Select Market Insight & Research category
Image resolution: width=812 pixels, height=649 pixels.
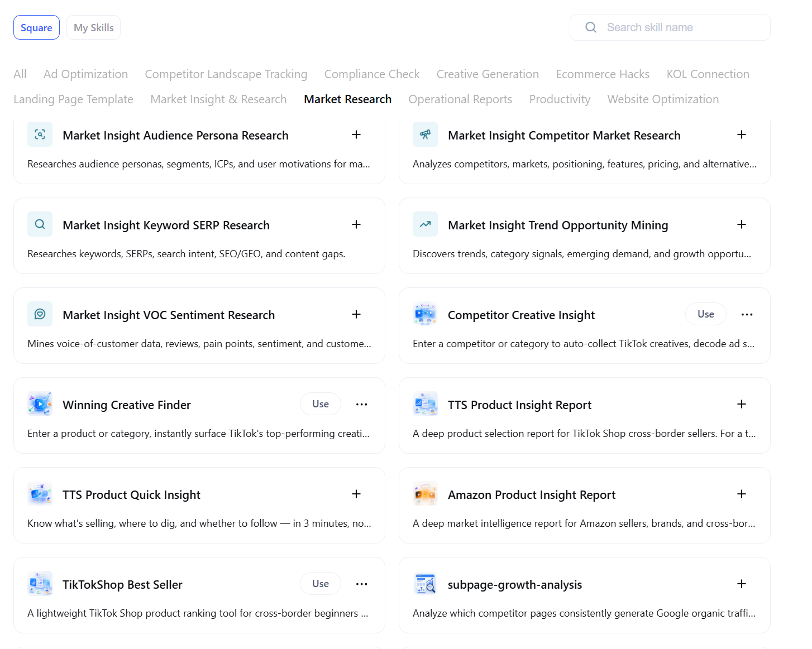[218, 99]
